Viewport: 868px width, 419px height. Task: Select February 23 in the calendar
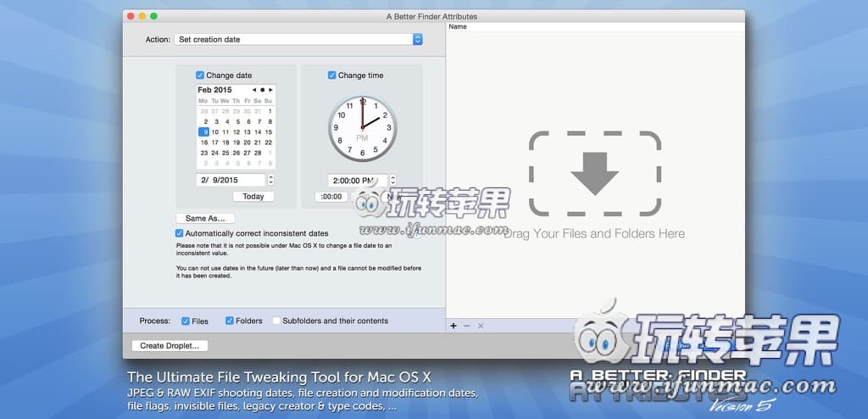[x=204, y=153]
